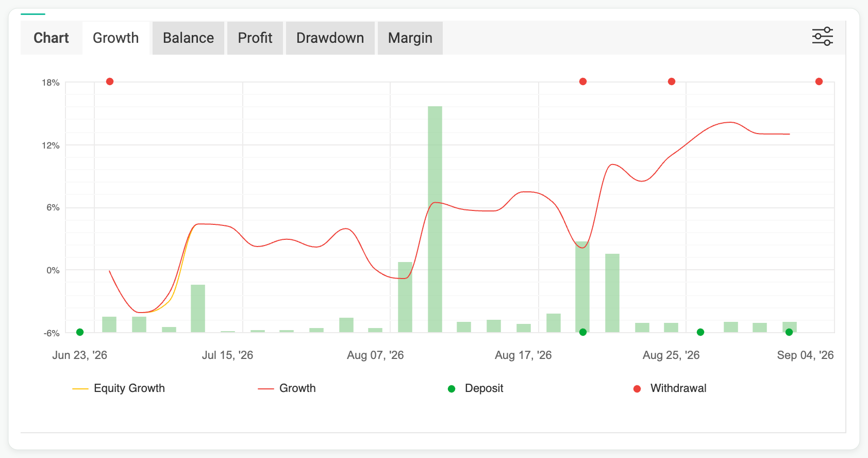The width and height of the screenshot is (868, 458).
Task: Open the Profit tab
Action: tap(255, 38)
